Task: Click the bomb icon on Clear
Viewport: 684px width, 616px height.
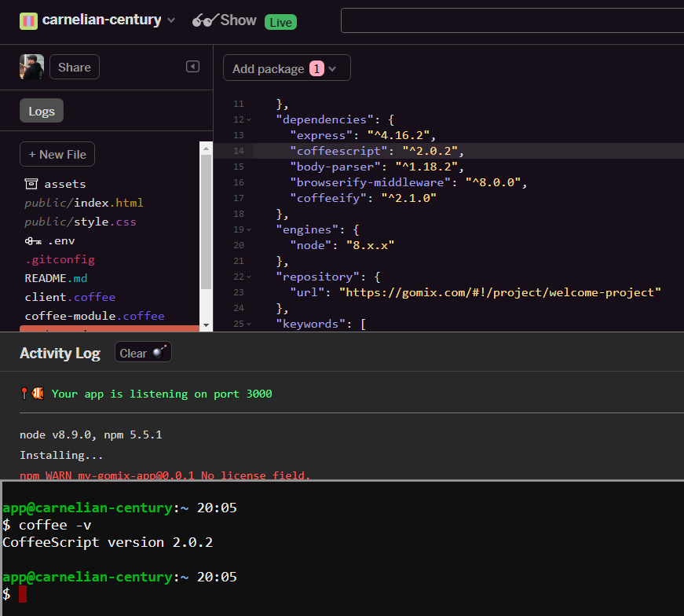Action: point(159,352)
